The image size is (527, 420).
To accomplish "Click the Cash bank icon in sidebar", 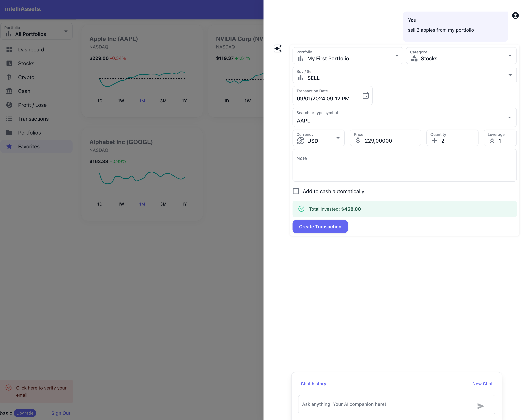I will tap(9, 91).
